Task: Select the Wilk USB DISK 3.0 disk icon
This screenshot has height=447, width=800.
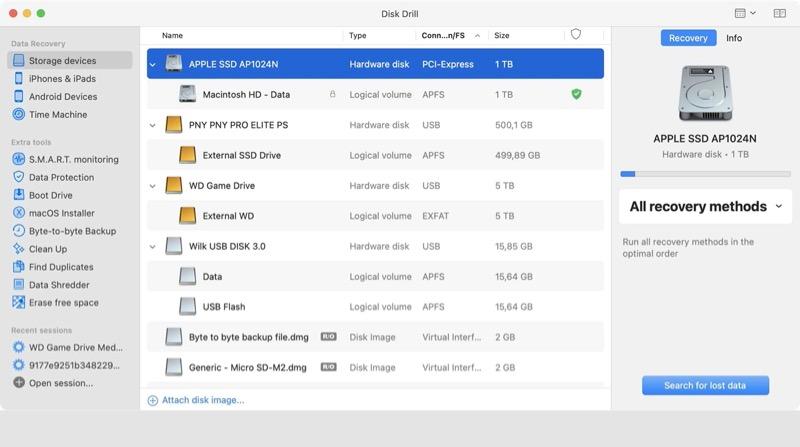Action: (x=173, y=246)
